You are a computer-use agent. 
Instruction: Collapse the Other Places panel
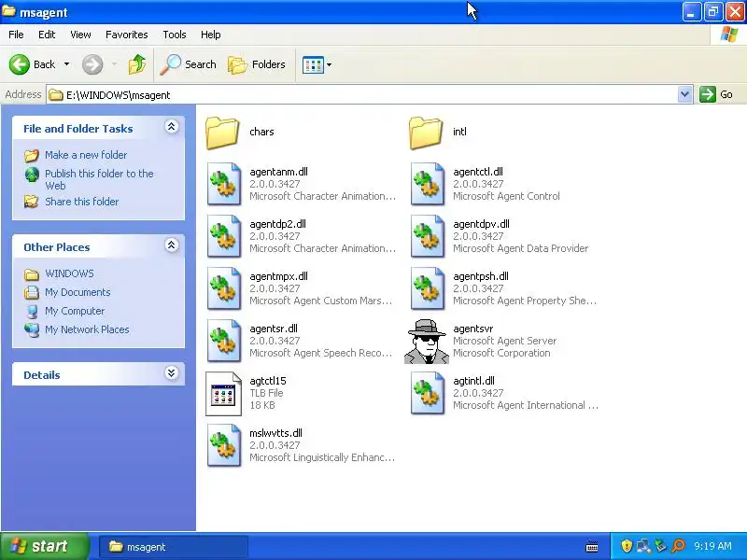172,245
